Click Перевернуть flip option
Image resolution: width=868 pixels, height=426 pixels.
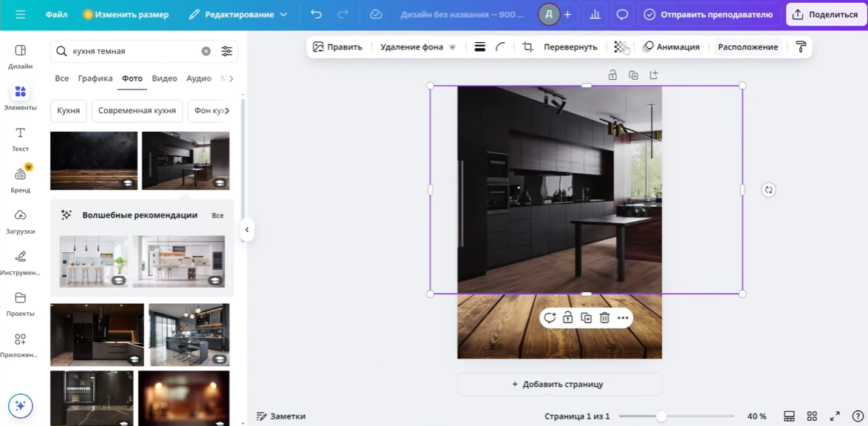click(570, 47)
